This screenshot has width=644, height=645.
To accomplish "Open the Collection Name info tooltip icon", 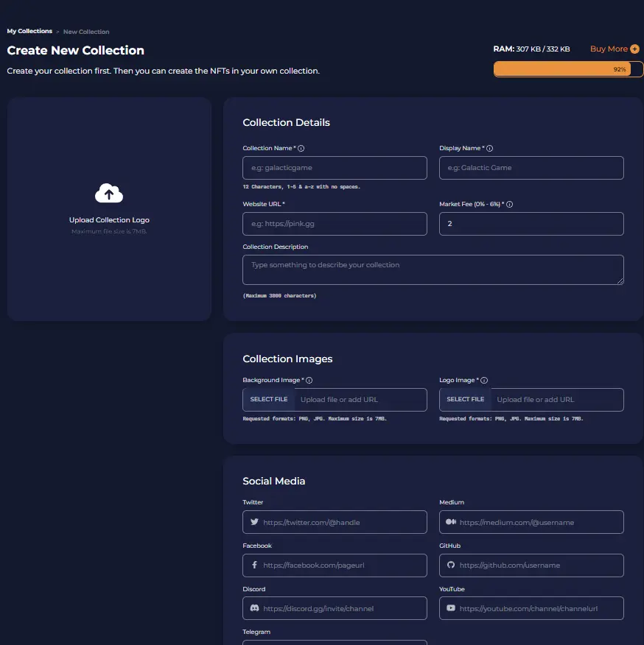I will pos(301,149).
